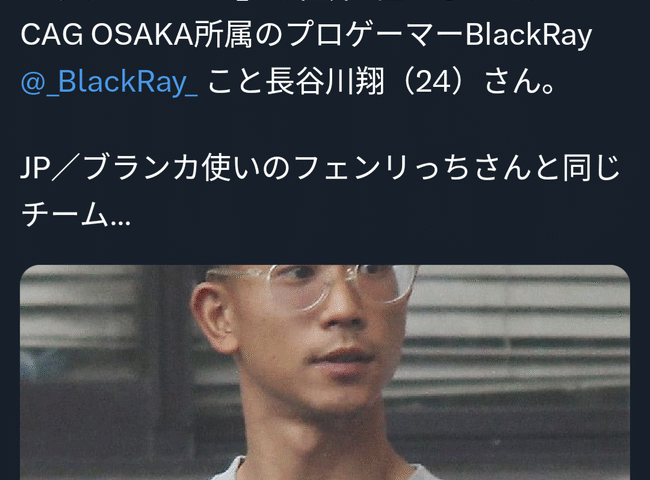
Task: Tap the line beginning JP／ブランカ使い
Action: 320,169
